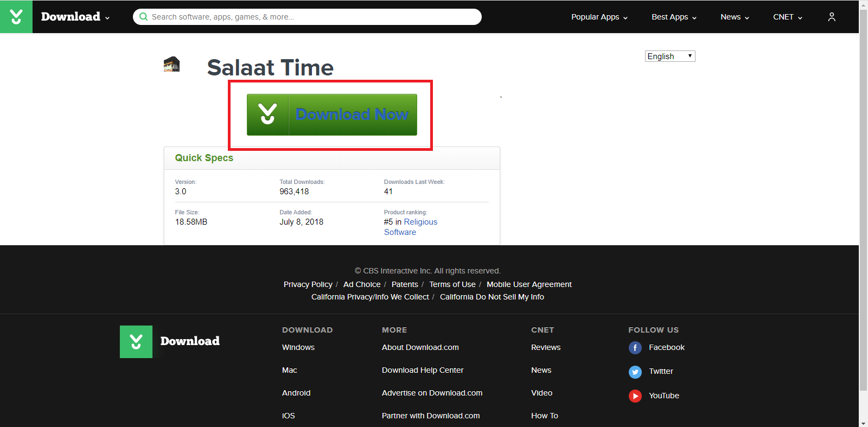Open the Facebook text link

(667, 347)
